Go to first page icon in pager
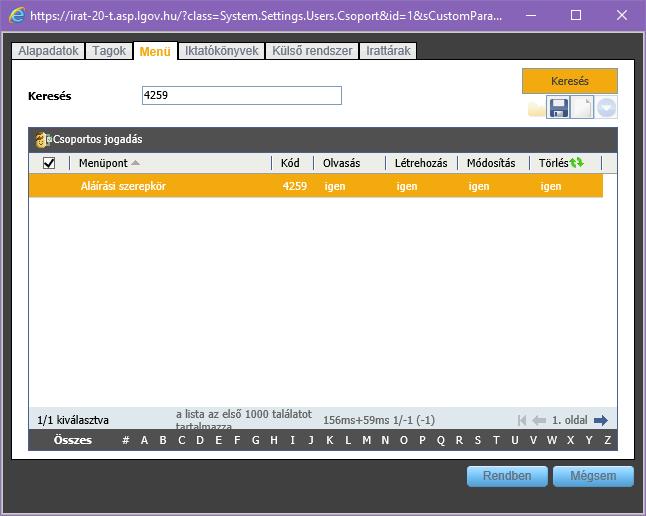Image resolution: width=646 pixels, height=516 pixels. point(522,420)
